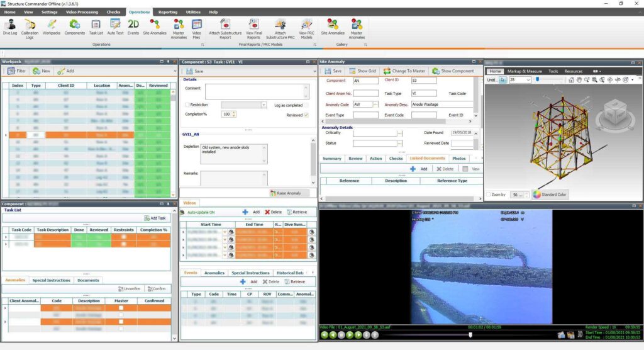Open the Standard Color picker
The image size is (644, 350).
tap(549, 195)
